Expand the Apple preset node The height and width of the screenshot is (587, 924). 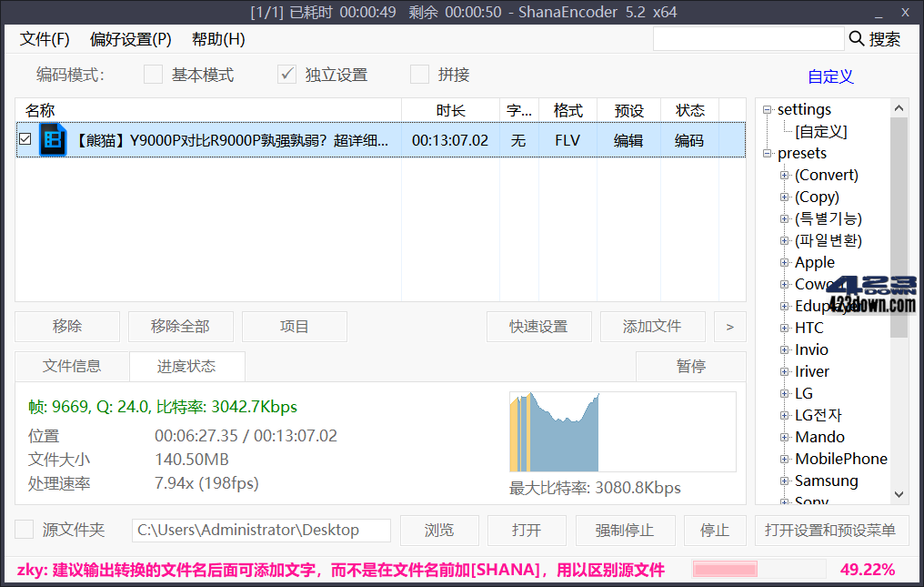[x=783, y=262]
